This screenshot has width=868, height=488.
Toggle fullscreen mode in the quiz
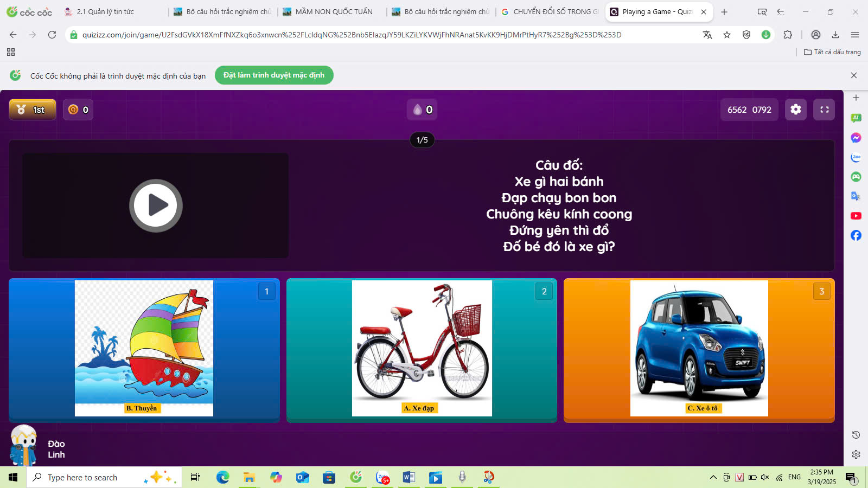pos(824,110)
